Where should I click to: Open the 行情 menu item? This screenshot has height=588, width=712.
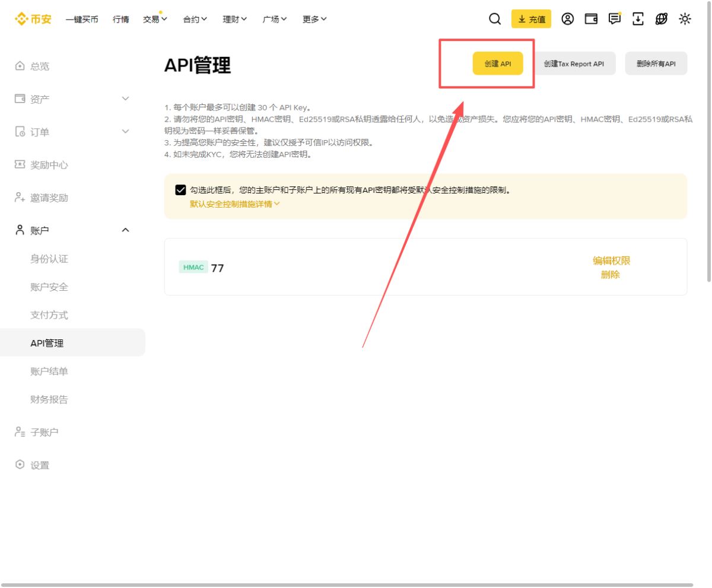point(120,19)
